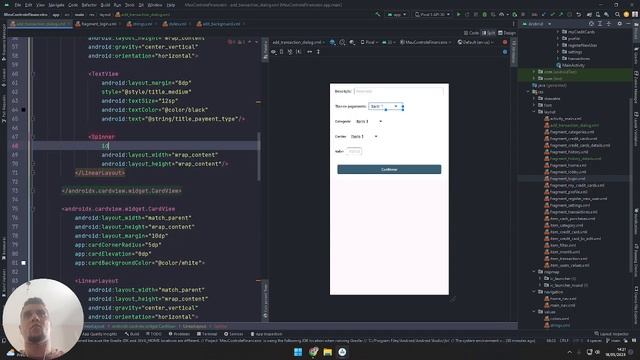Click the Search Everywhere magnifier icon
Viewport: 640px width, 360px height.
click(617, 14)
